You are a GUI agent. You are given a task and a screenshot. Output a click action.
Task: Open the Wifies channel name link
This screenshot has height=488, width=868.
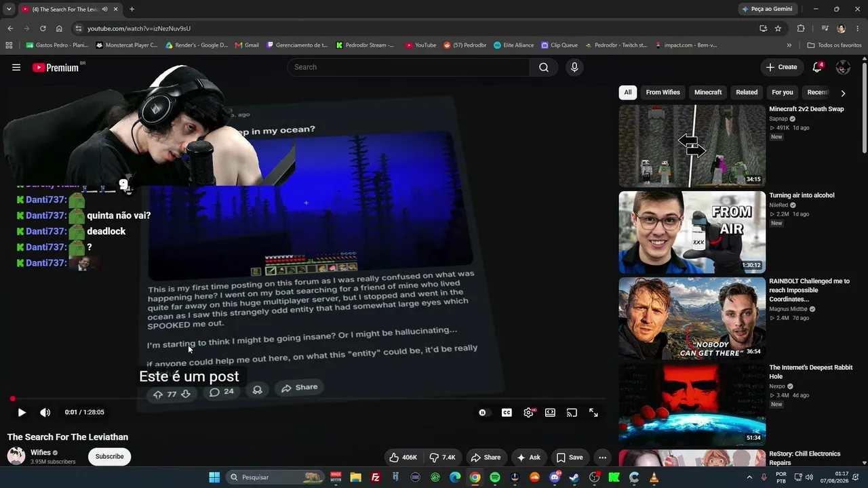(41, 452)
